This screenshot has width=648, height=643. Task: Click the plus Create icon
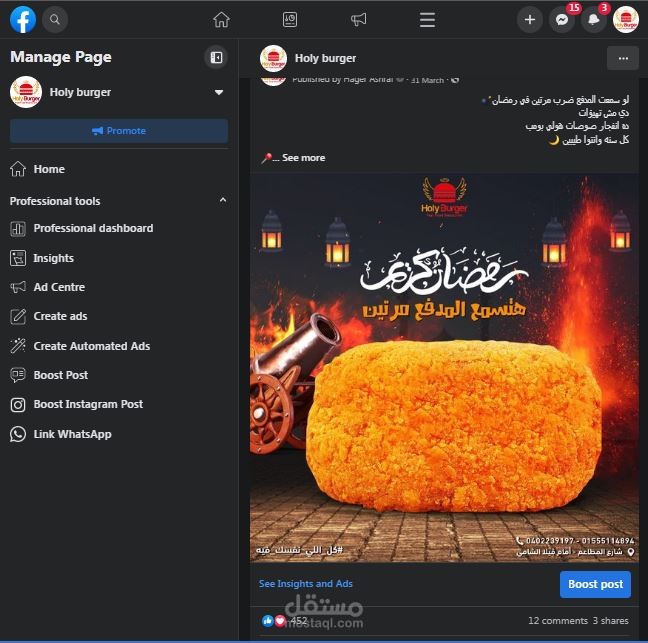coord(529,19)
